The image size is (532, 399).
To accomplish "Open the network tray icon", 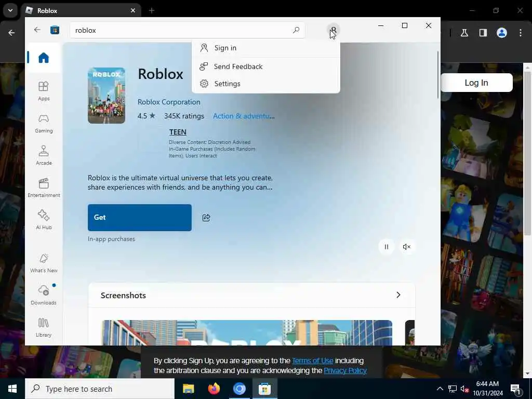I will pyautogui.click(x=453, y=389).
